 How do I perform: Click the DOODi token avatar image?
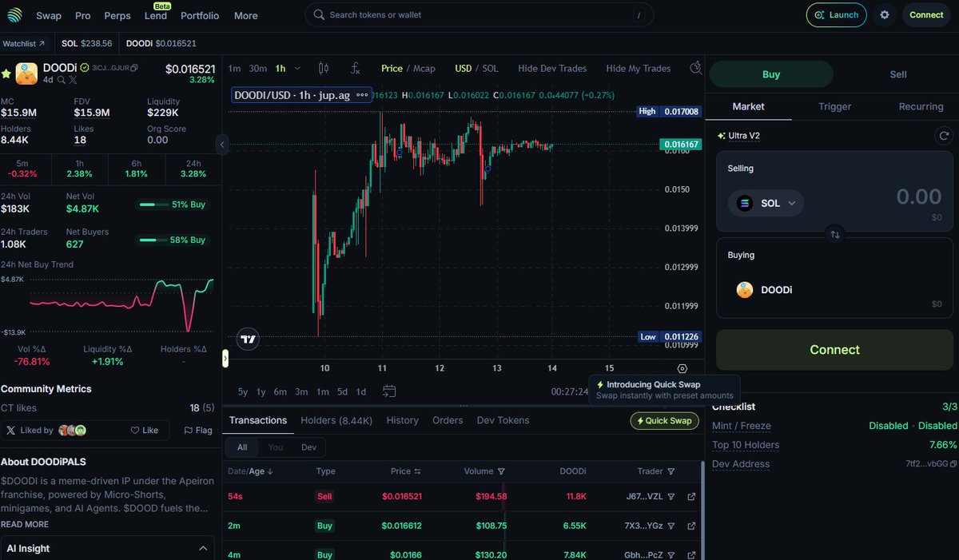pos(26,73)
